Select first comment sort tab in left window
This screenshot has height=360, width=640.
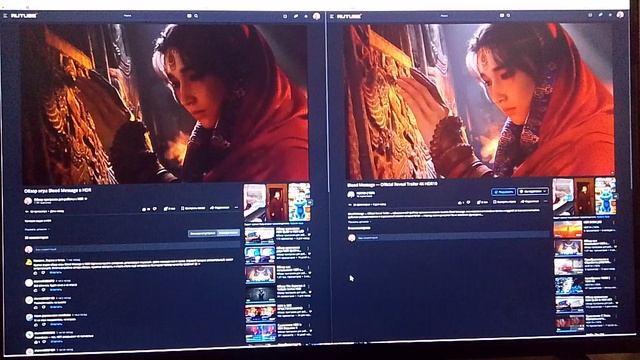pyautogui.click(x=202, y=233)
